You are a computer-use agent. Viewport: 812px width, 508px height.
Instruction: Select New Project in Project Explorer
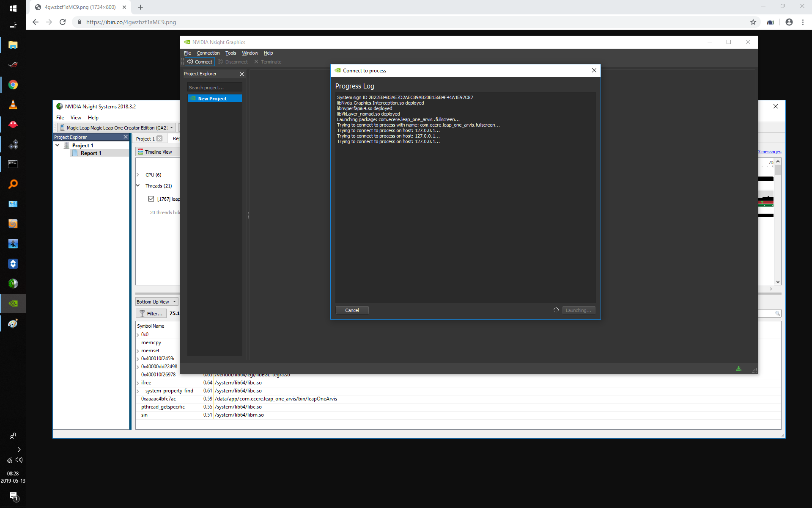click(x=215, y=99)
